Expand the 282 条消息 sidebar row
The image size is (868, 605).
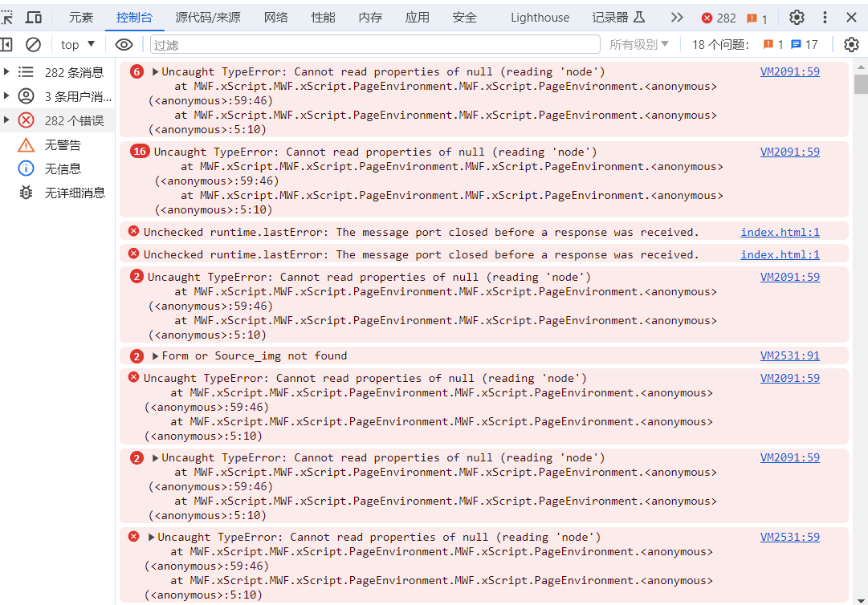[6, 72]
